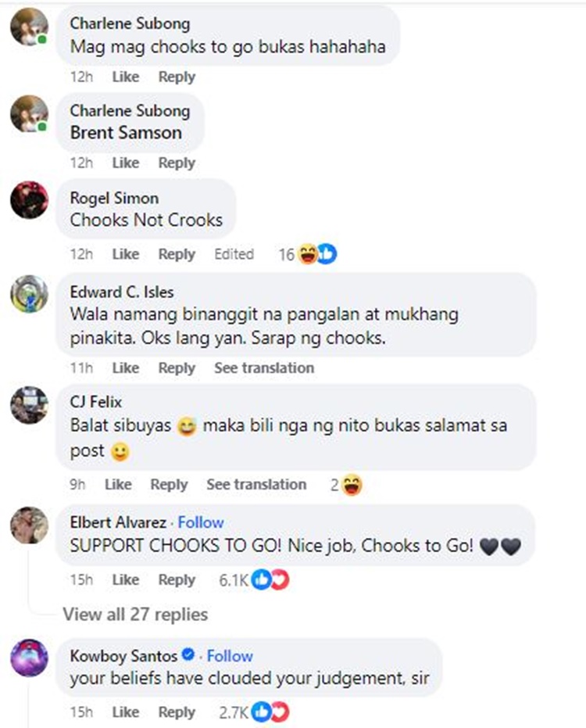Like Kowboy Santos's comment

[x=126, y=712]
